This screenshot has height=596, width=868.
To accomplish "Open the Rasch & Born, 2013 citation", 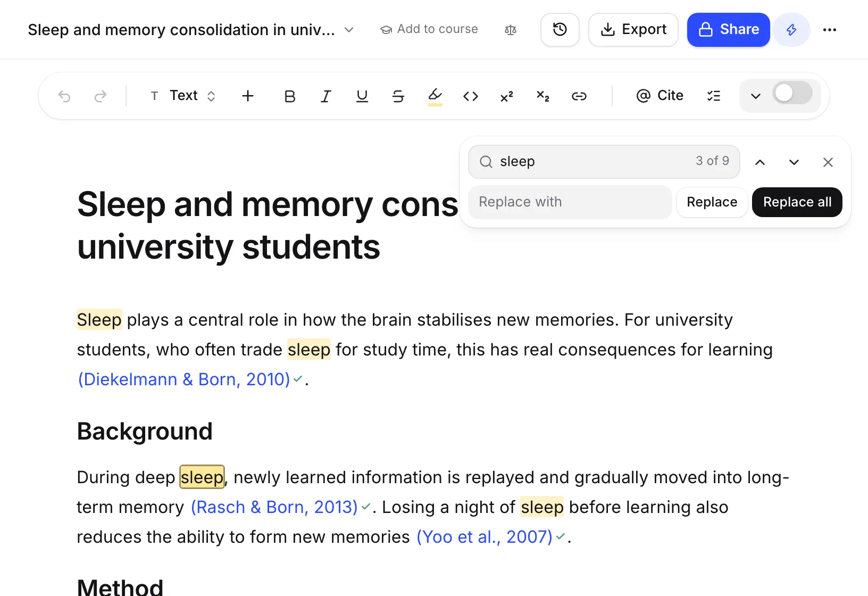I will point(274,507).
